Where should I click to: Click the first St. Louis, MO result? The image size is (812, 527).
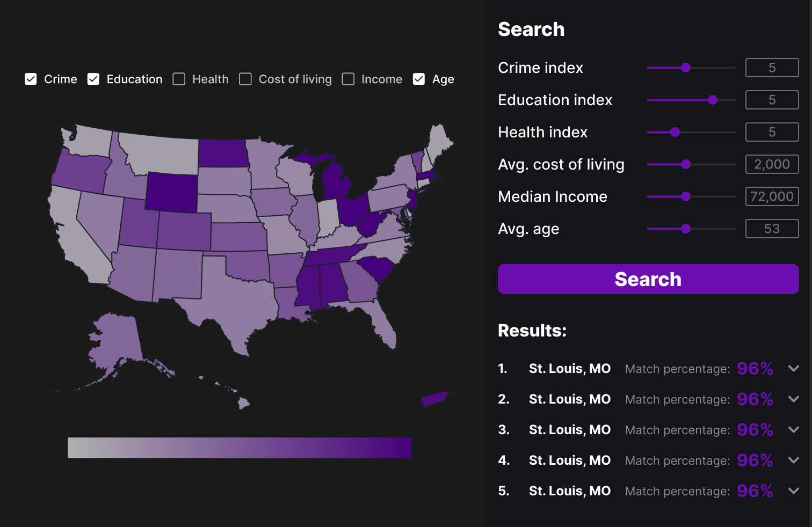coord(569,369)
